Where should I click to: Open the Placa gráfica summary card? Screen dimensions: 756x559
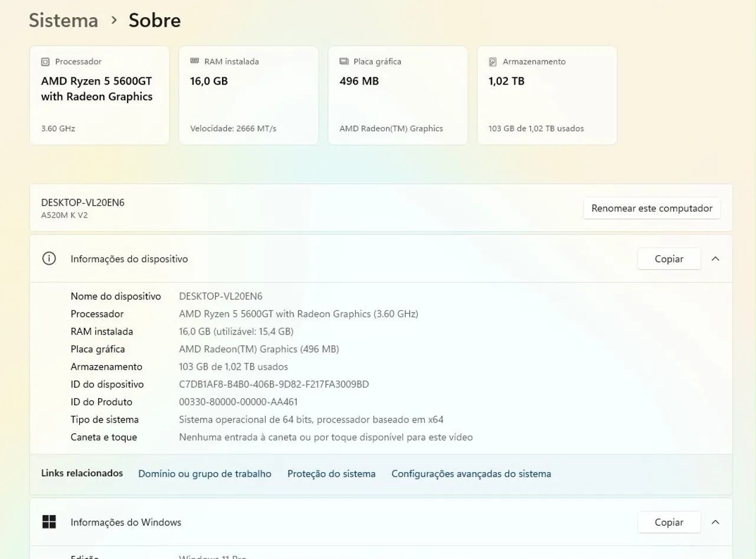[398, 95]
